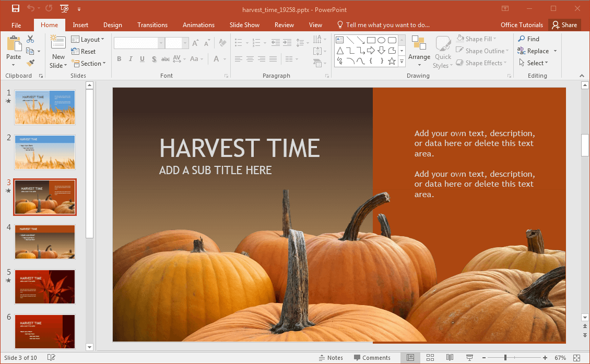
Task: Toggle Strikethrough text
Action: [x=166, y=58]
